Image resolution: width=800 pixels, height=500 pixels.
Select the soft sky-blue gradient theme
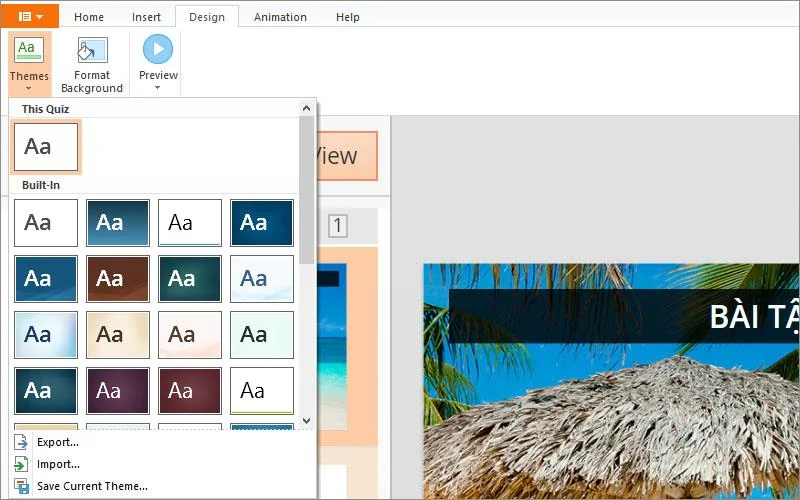(46, 335)
